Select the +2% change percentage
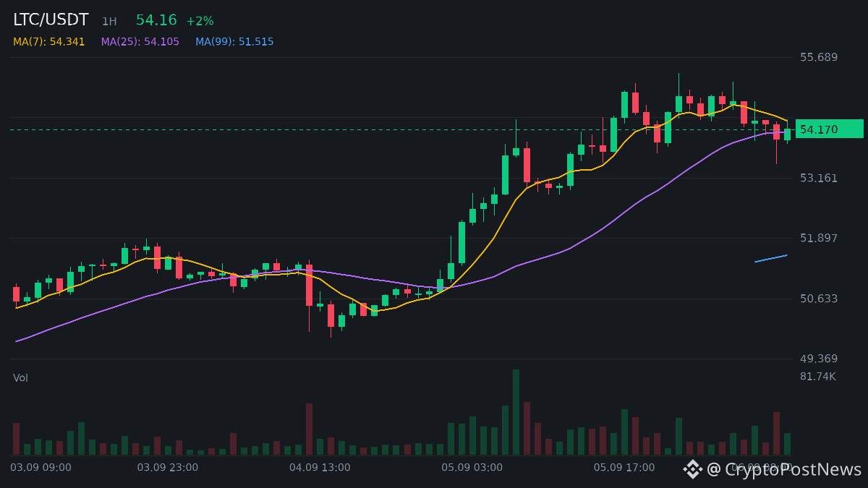The height and width of the screenshot is (488, 868). [200, 21]
